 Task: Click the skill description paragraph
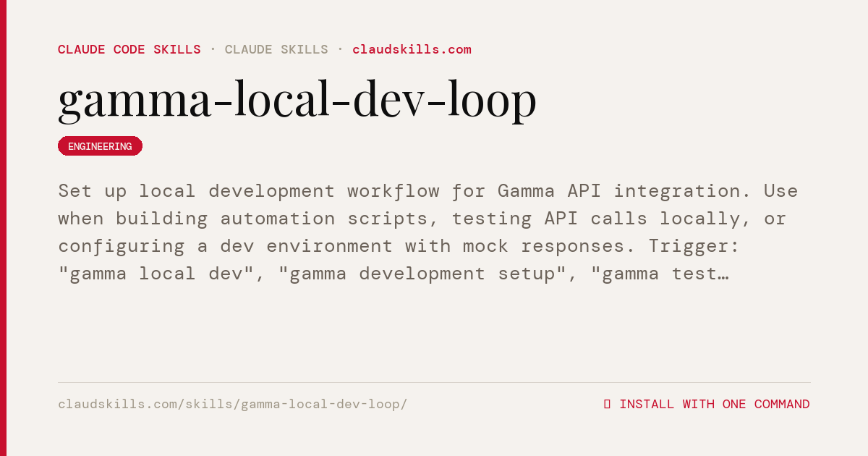click(428, 232)
